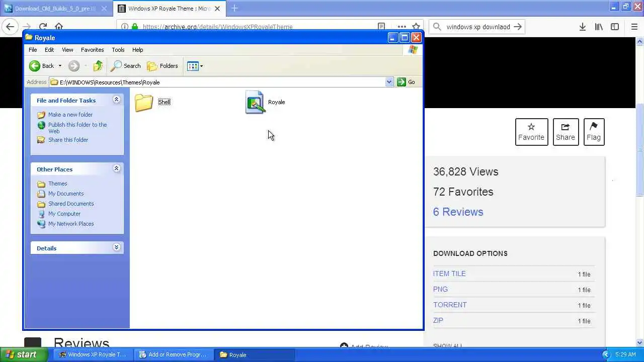Bookmark the page with the star icon
The width and height of the screenshot is (644, 362).
tap(416, 27)
